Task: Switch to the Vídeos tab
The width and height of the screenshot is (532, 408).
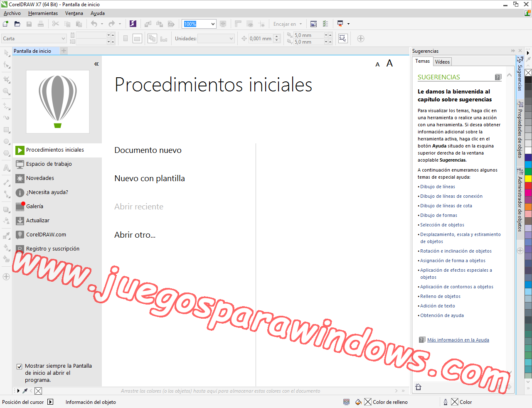Action: point(442,61)
